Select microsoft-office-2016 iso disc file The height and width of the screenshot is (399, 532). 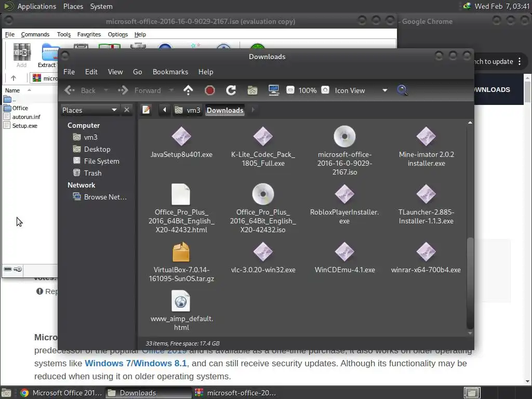tap(344, 151)
